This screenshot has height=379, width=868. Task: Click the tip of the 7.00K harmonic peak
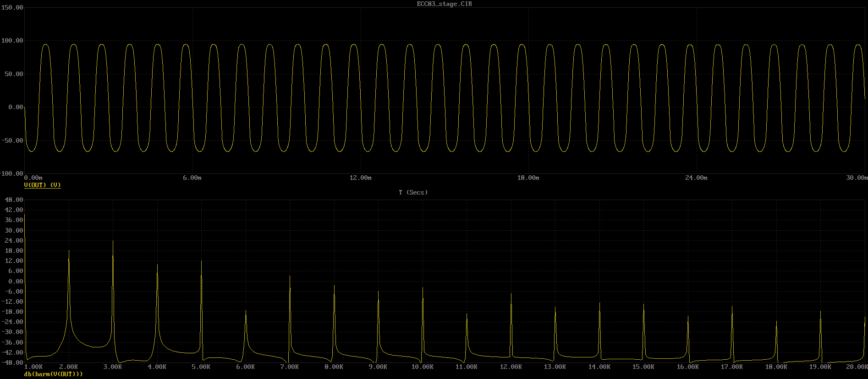290,276
